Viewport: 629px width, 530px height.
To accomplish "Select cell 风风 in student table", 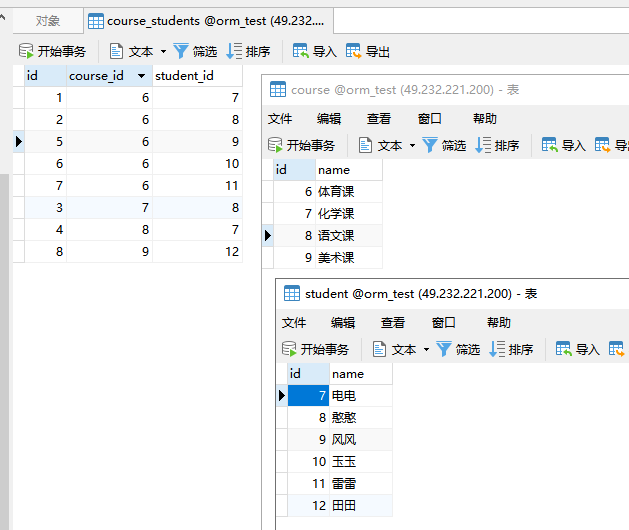I will (x=361, y=440).
